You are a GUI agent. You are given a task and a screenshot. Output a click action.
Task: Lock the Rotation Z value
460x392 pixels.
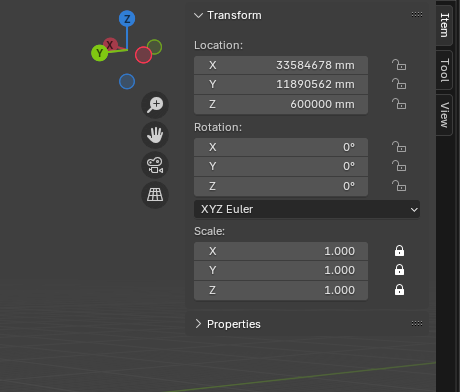(x=399, y=186)
